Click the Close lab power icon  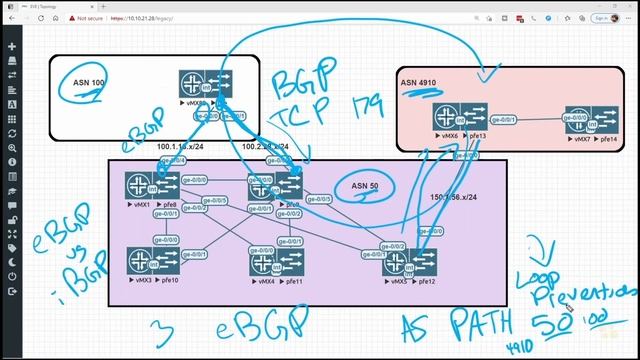(12, 277)
